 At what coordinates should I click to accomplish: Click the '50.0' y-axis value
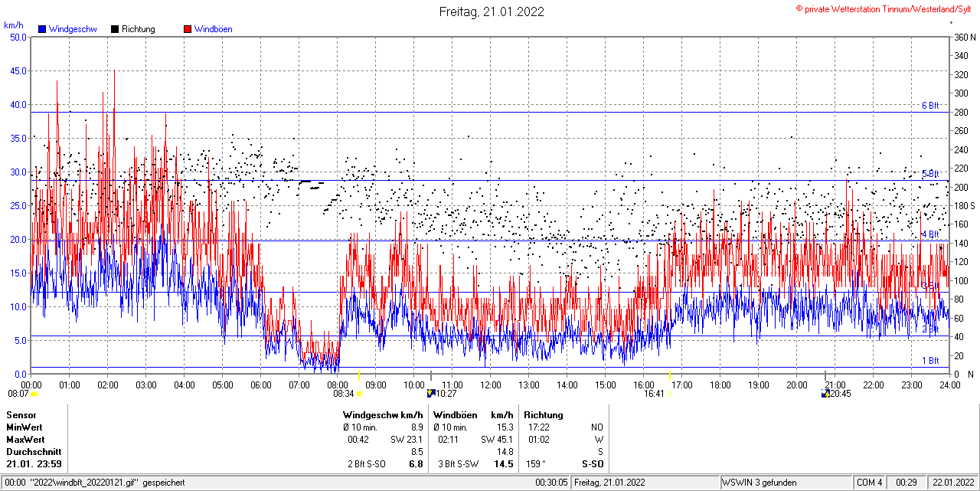click(x=17, y=37)
